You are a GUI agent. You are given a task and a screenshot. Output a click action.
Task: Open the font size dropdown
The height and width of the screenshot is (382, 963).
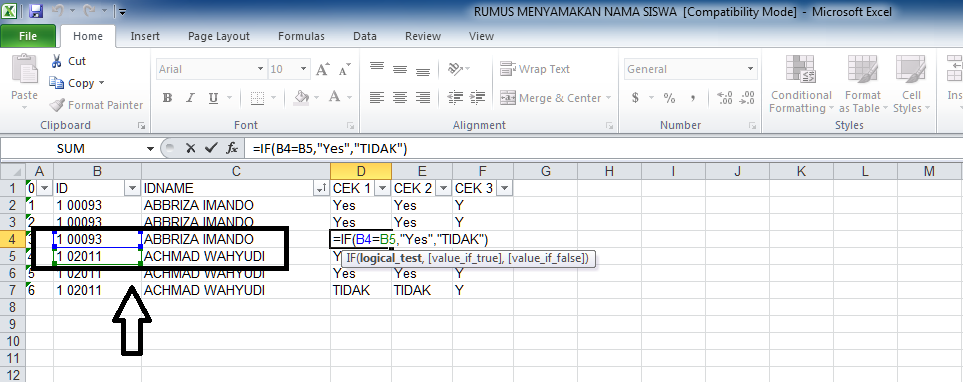[303, 69]
